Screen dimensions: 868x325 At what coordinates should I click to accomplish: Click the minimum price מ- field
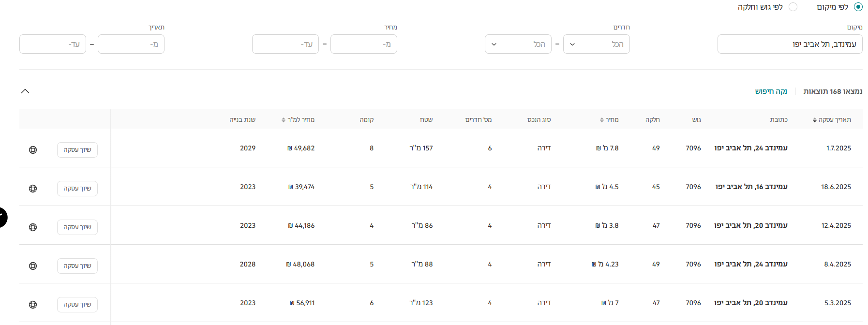point(363,44)
